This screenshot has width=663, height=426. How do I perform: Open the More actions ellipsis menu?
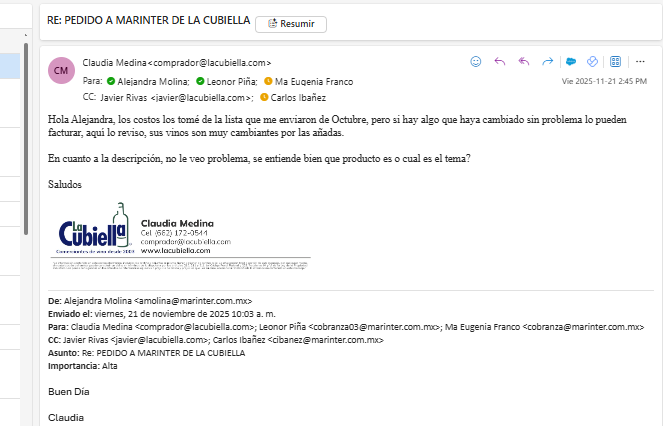click(639, 62)
